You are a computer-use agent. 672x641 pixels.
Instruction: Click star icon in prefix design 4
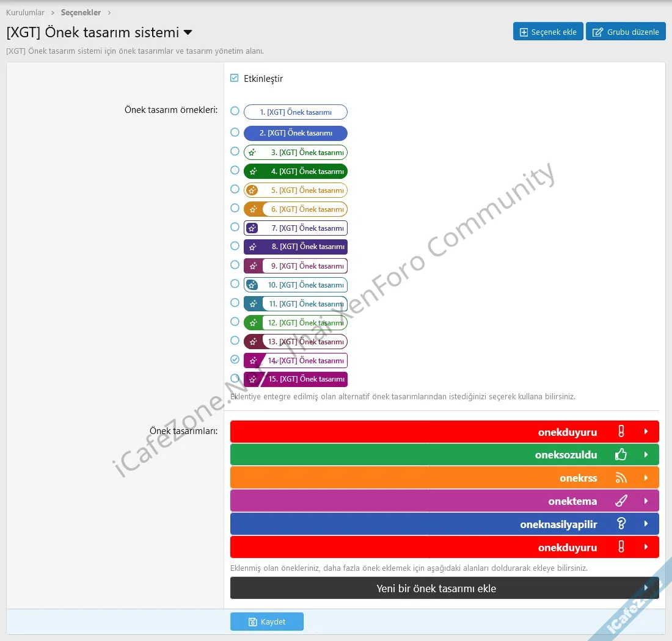(253, 172)
